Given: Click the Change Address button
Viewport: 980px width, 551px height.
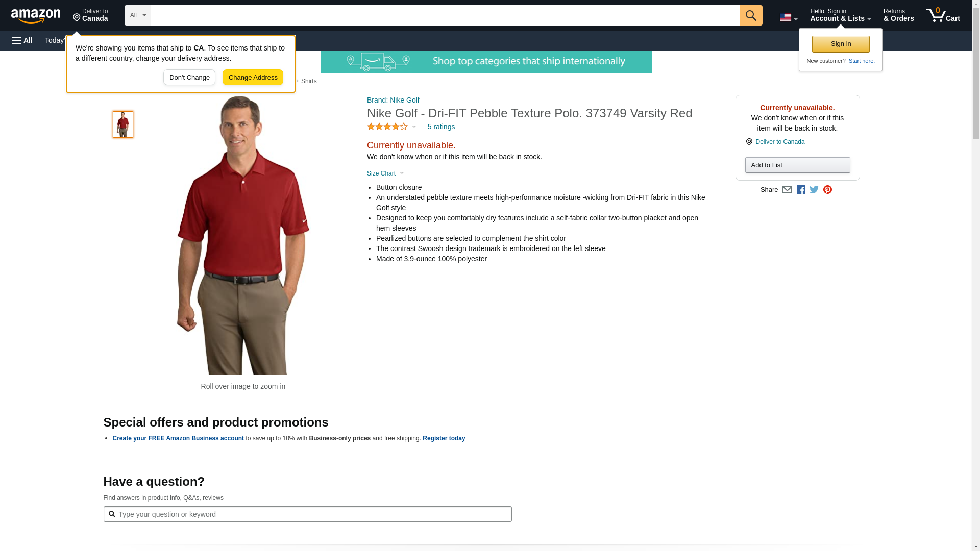Looking at the screenshot, I should click(x=253, y=78).
